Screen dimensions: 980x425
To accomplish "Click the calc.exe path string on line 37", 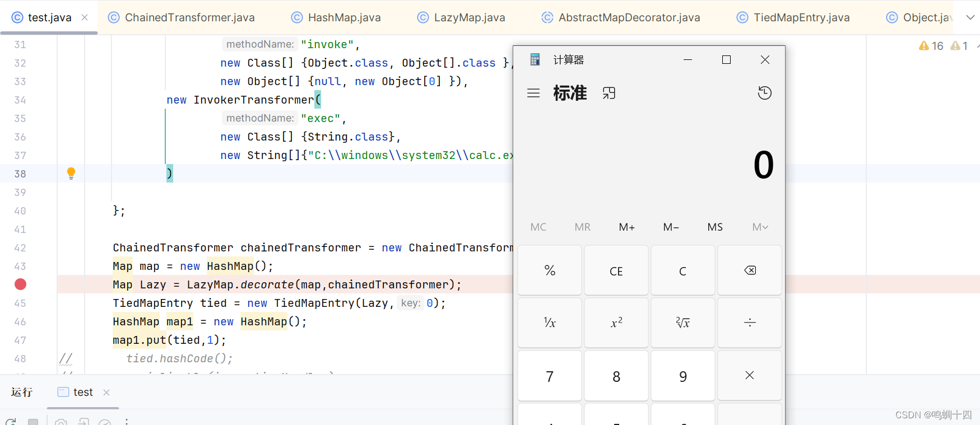I will pyautogui.click(x=411, y=155).
